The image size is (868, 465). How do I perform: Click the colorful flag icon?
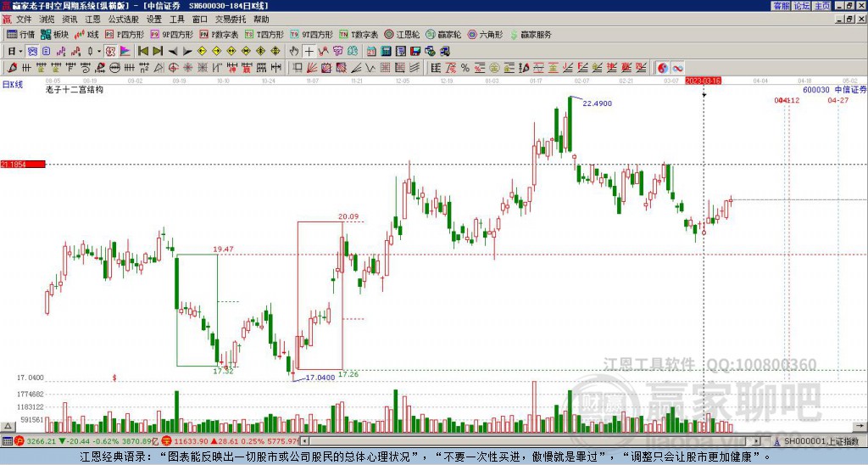125,52
